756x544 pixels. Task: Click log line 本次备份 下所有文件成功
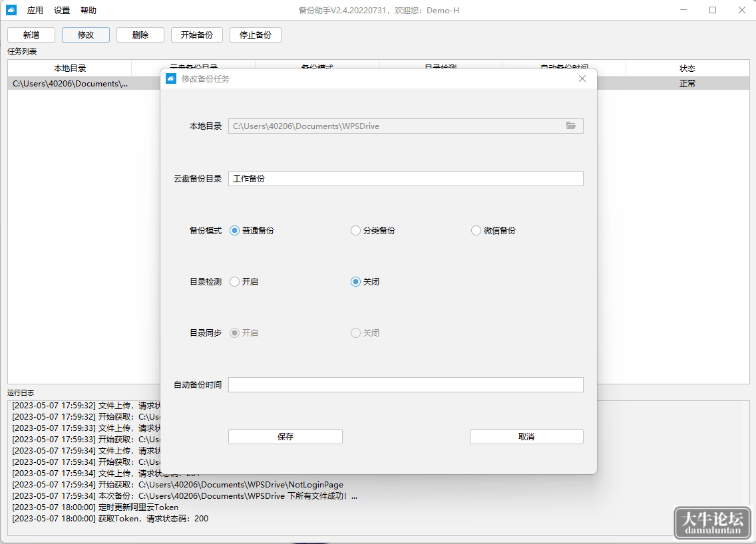coord(184,496)
